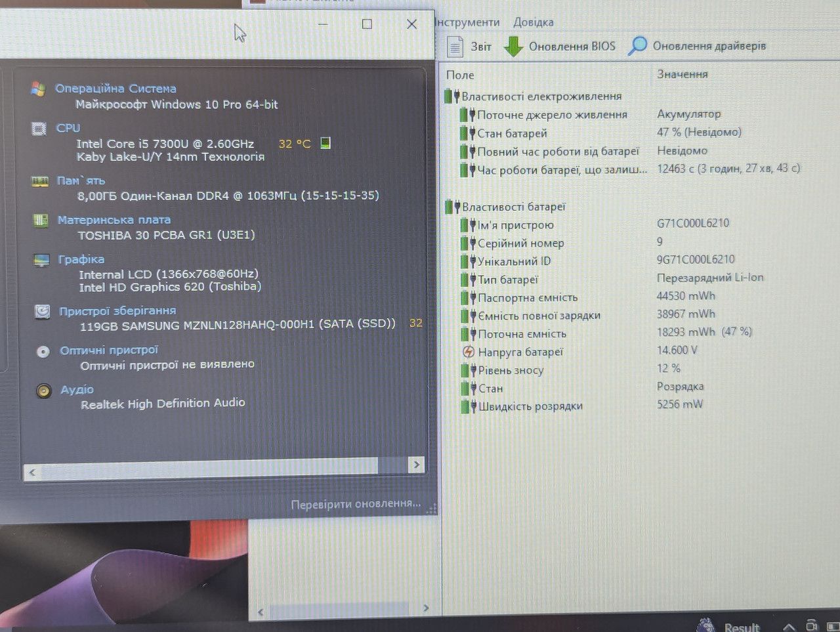Click the RAM memory icon beside Пам'ять
Viewport: 840px width, 632px height.
[40, 181]
